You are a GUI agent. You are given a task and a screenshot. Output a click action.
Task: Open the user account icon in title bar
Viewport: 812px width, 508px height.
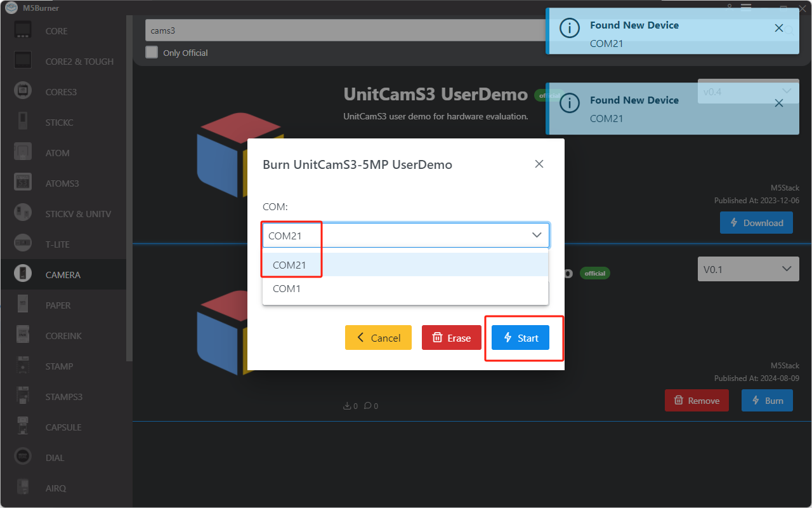(x=730, y=7)
